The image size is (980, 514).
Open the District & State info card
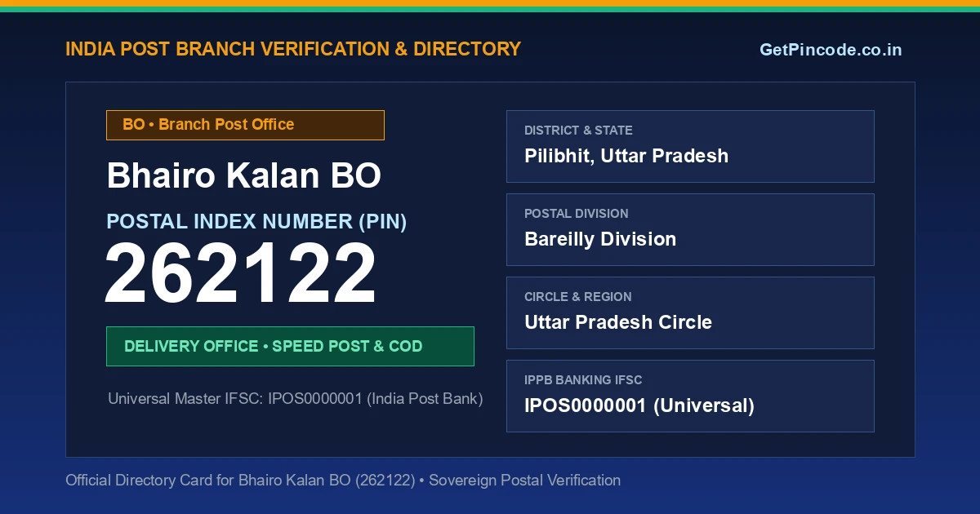(x=690, y=146)
